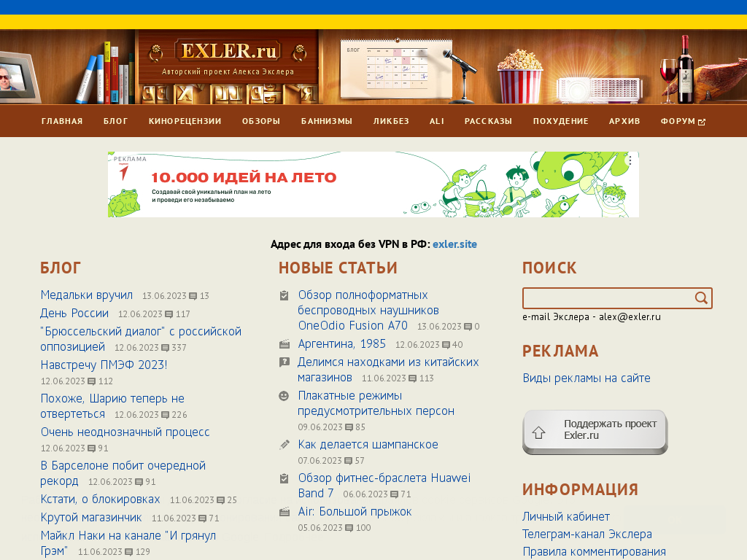747x560 pixels.
Task: Click БЛОГ section heading
Action: coord(61,268)
